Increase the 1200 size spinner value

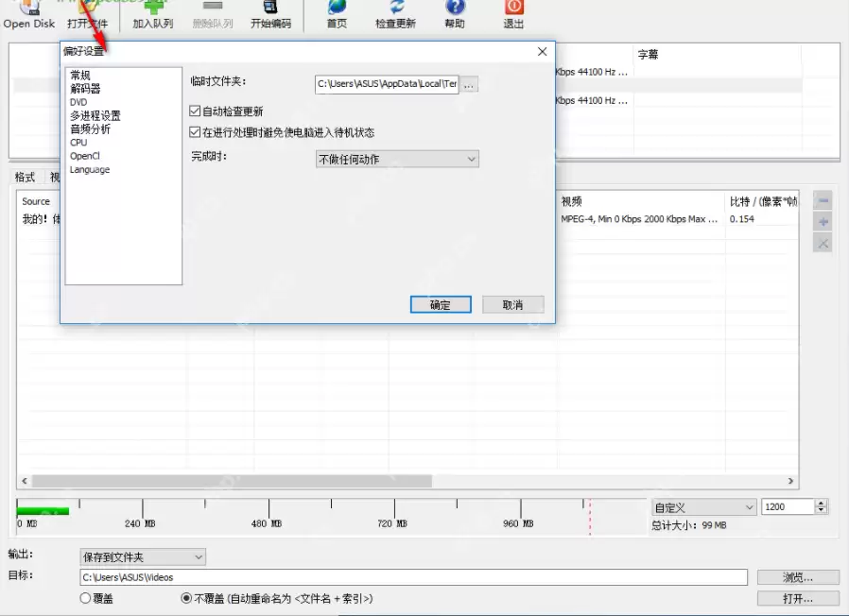(x=822, y=504)
